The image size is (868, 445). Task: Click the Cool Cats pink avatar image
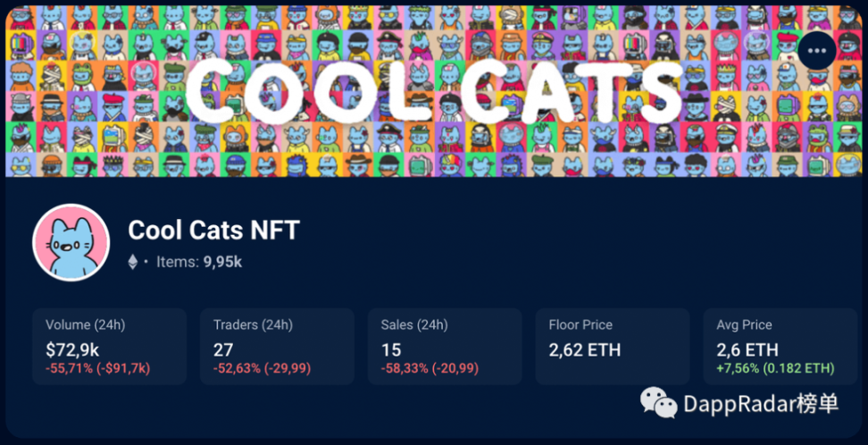pos(71,243)
